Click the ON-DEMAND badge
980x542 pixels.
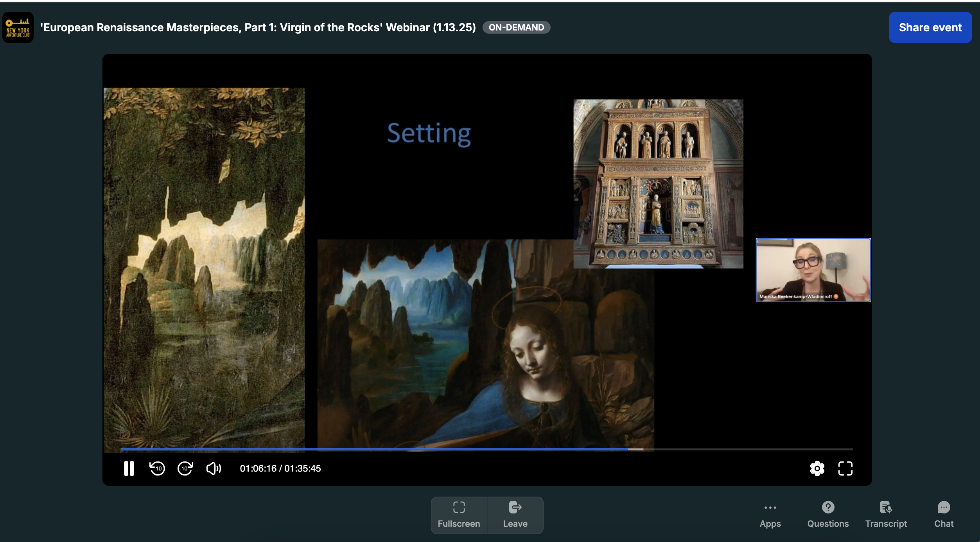point(516,27)
